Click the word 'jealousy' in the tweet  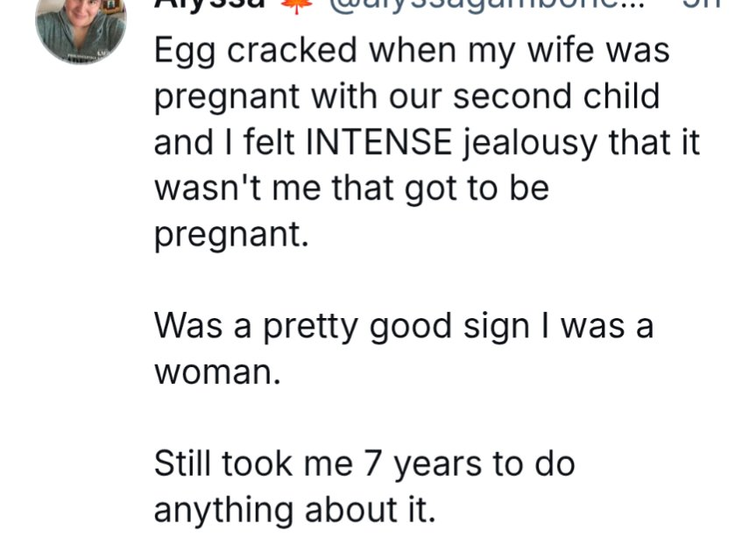[x=530, y=143]
